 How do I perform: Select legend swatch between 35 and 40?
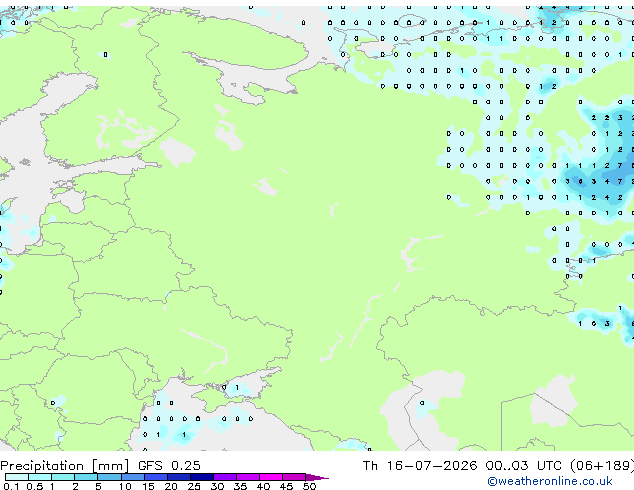[x=248, y=477]
